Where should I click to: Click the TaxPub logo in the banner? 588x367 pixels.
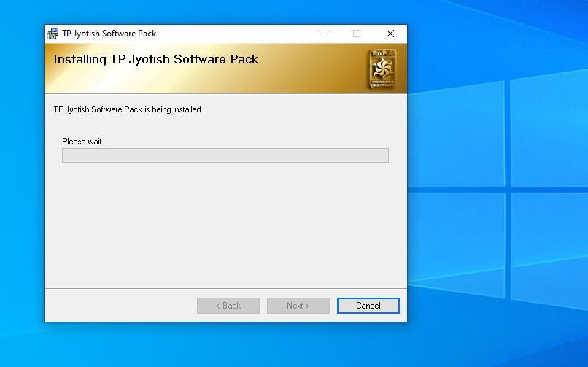(x=382, y=69)
